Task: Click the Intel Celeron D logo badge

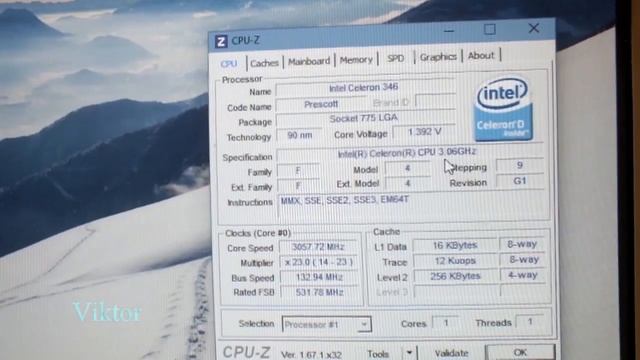Action: [504, 109]
